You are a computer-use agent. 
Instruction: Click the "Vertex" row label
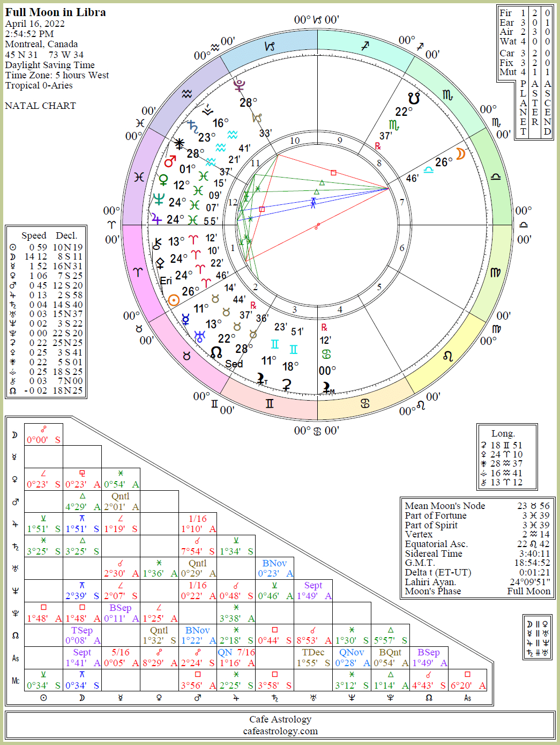tap(419, 534)
